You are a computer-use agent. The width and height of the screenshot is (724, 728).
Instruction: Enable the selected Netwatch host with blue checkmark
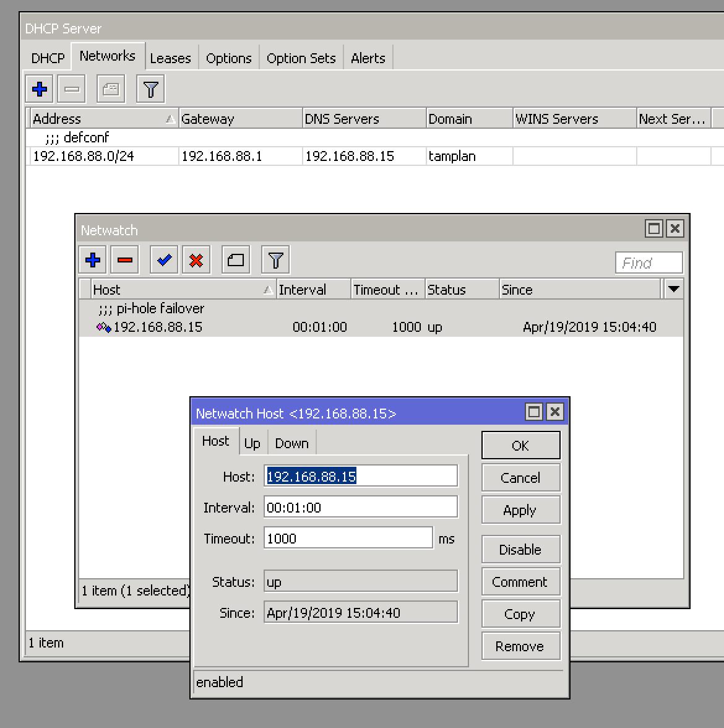coord(165,259)
